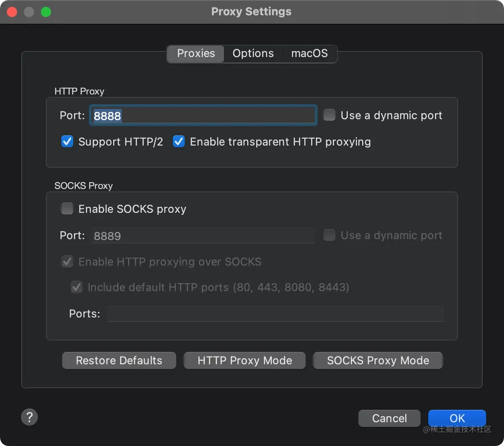504x446 pixels.
Task: Toggle Support HTTP/2 checkbox
Action: pos(67,141)
